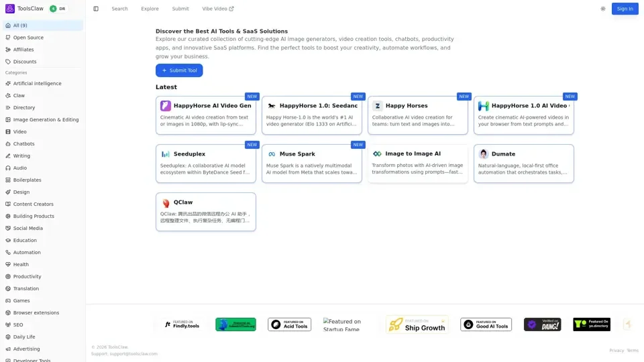Click the Featured on Startup Fame badge
Screen dimensions: 644x362
(x=349, y=325)
